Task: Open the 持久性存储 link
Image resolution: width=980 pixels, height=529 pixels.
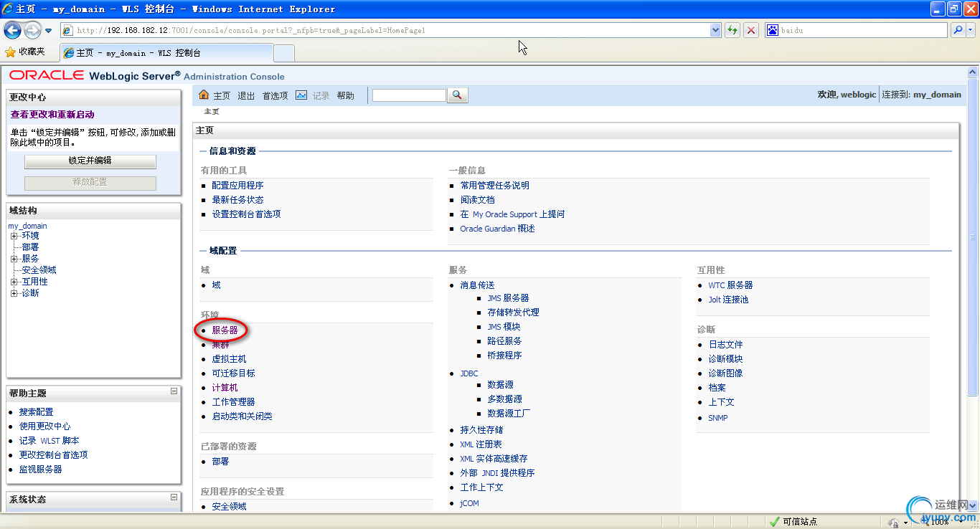Action: pyautogui.click(x=481, y=430)
